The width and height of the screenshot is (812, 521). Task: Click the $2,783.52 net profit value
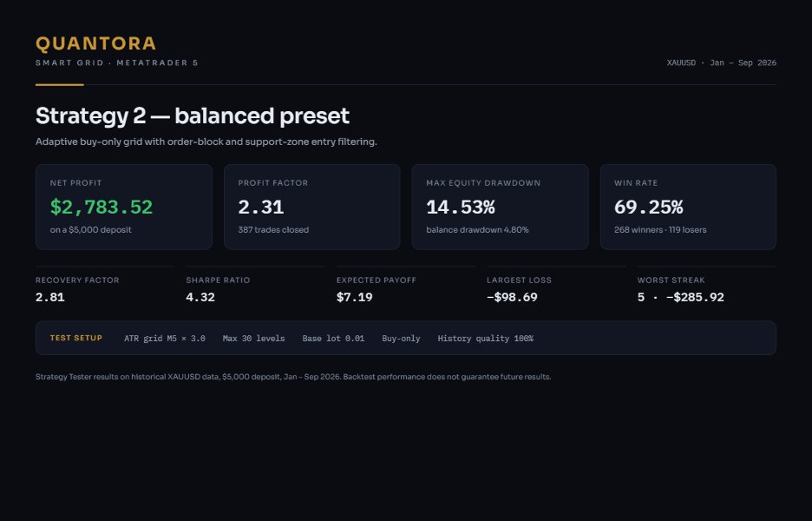point(101,207)
